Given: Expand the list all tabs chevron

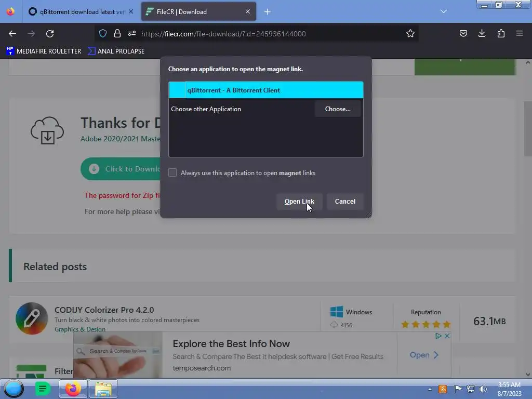Looking at the screenshot, I should [444, 11].
